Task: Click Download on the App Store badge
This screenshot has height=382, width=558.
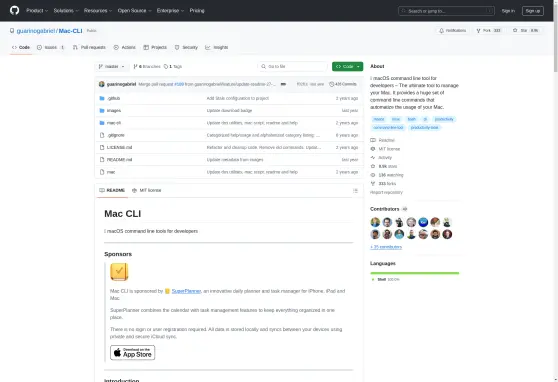Action: (x=132, y=353)
